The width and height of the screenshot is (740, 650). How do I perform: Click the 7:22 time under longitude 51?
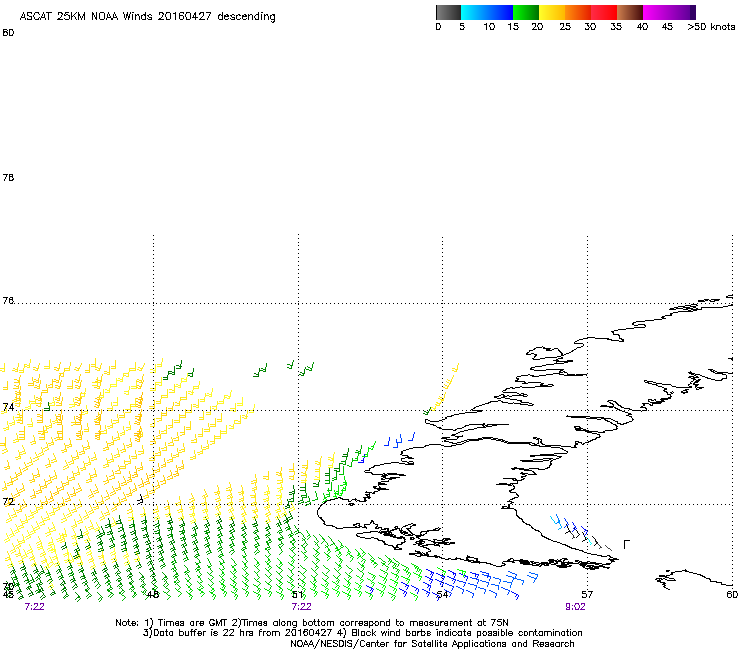302,607
